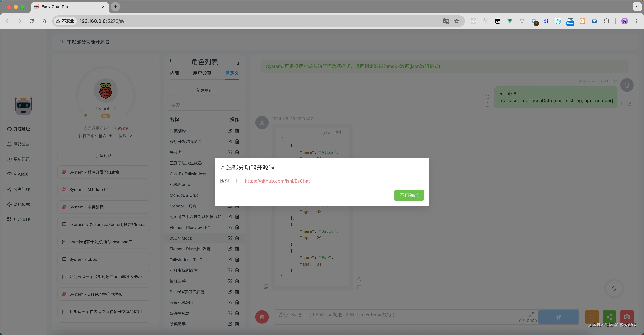Copy the count:5 message with copy icon
The height and width of the screenshot is (335, 644).
(x=623, y=104)
